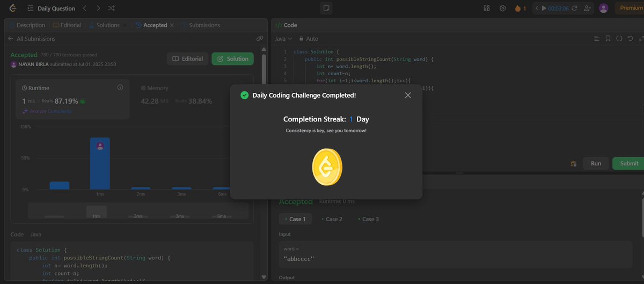Image resolution: width=644 pixels, height=284 pixels.
Task: Open the settings gear icon
Action: tap(503, 8)
